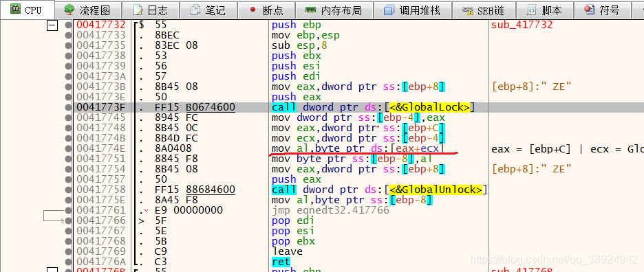Click the GlobalUnlock call instruction
This screenshot has height=272, width=644.
pyautogui.click(x=379, y=190)
